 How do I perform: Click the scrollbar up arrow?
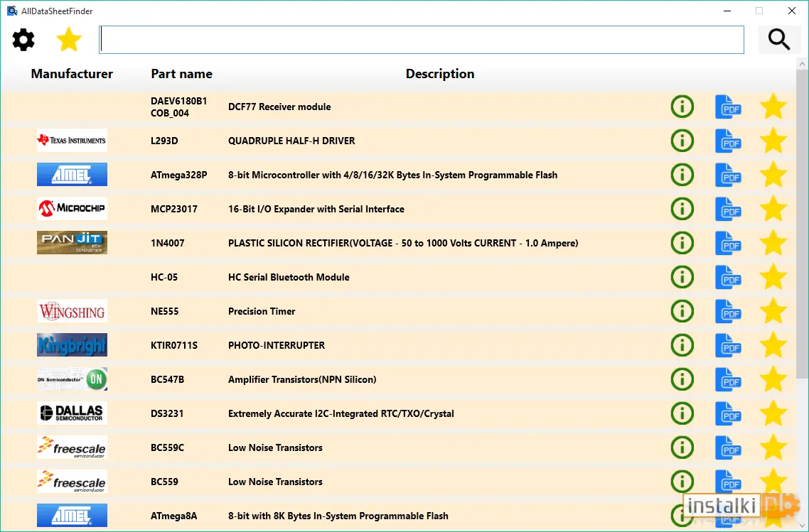802,64
